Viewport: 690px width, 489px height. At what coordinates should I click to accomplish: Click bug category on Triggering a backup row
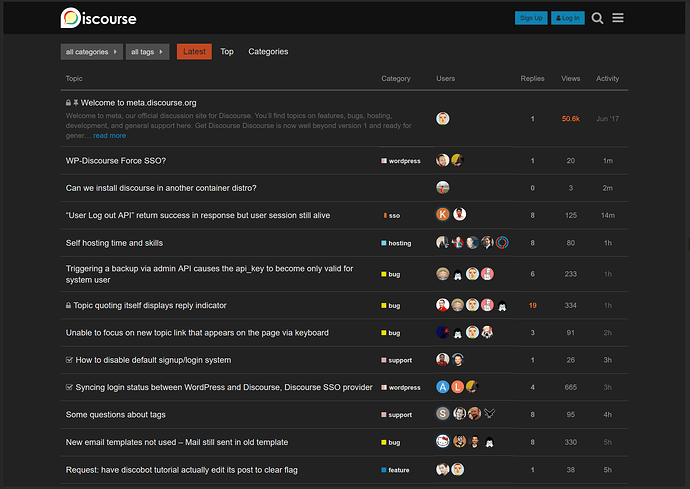(x=391, y=274)
